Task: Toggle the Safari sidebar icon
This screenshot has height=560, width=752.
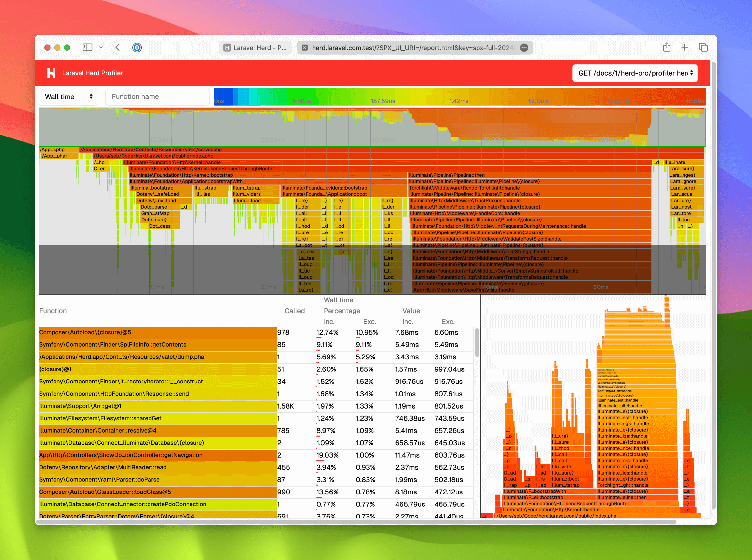Action: (87, 47)
